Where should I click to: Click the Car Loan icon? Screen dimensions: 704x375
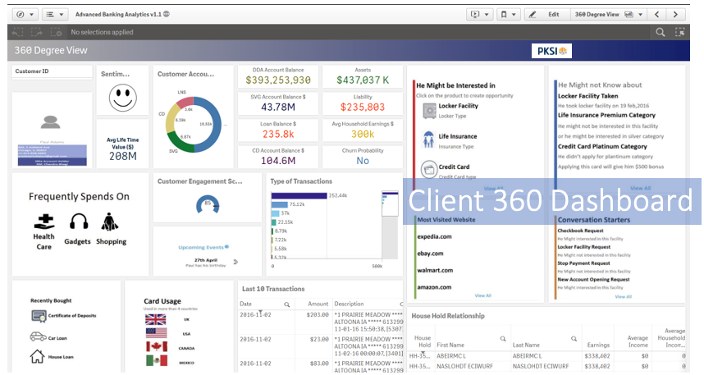(38, 336)
